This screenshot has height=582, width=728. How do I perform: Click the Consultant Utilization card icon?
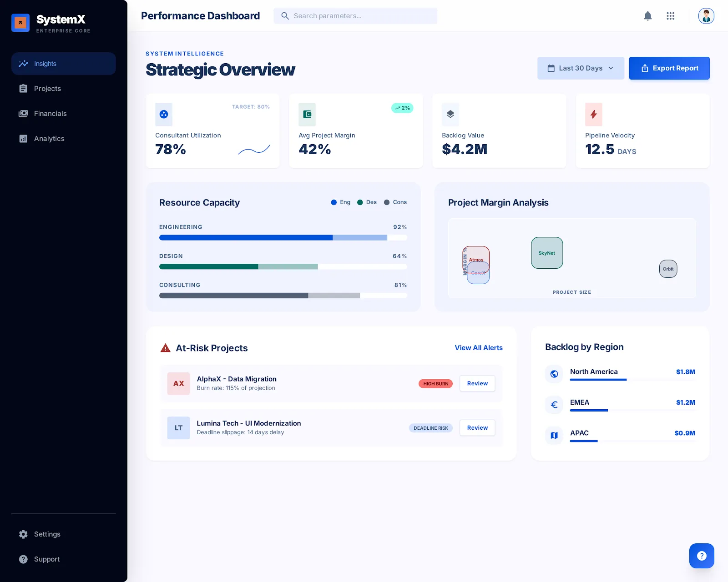(x=164, y=115)
